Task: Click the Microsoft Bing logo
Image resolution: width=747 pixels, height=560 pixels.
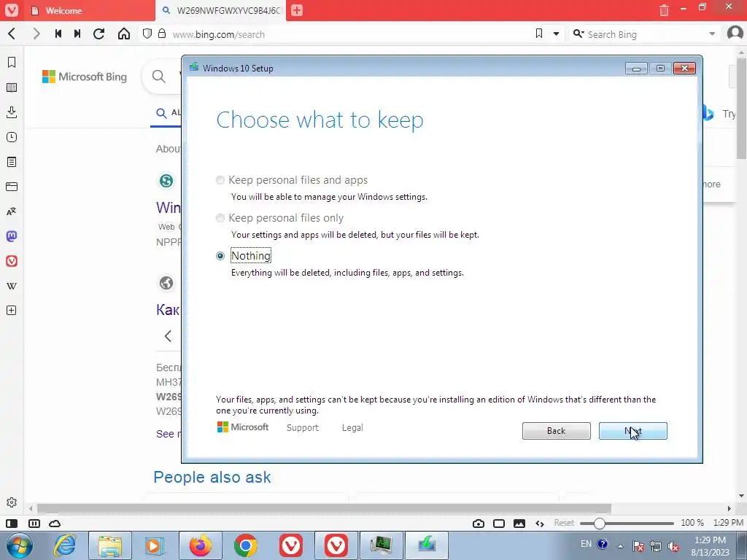Action: point(85,77)
